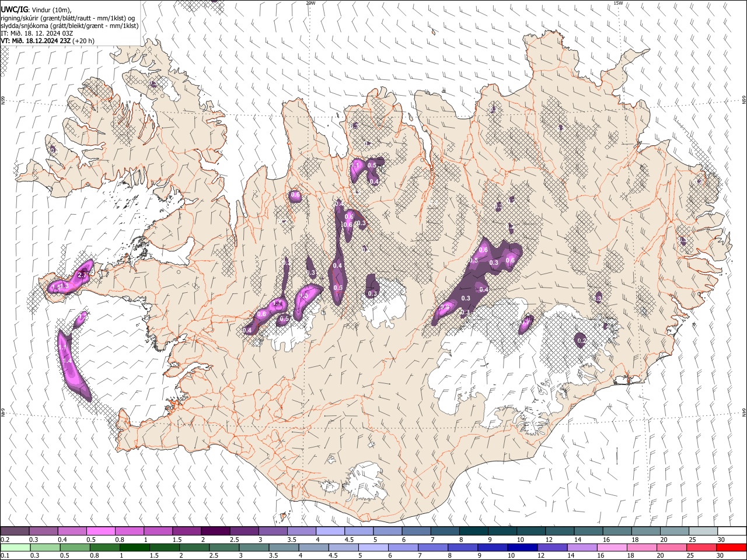Pick the 3.5 lavender swatch, upper legend row
The image size is (747, 560).
[x=302, y=531]
